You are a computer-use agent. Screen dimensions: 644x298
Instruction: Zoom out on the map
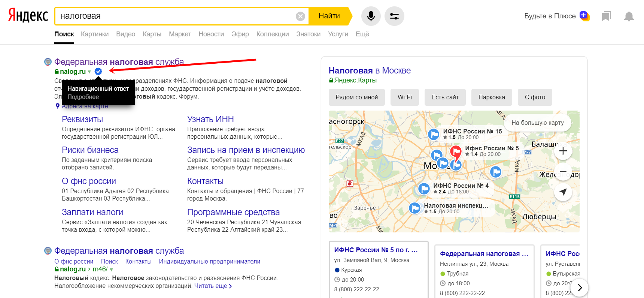(563, 172)
